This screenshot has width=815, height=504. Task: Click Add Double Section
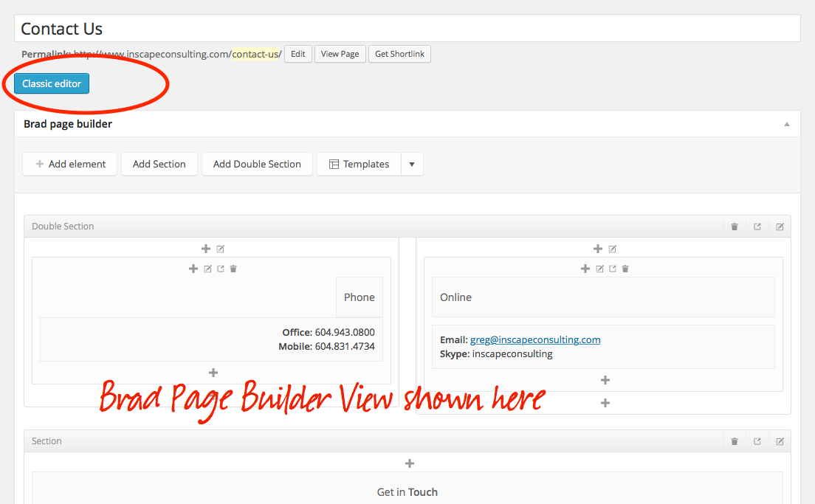[x=257, y=164]
